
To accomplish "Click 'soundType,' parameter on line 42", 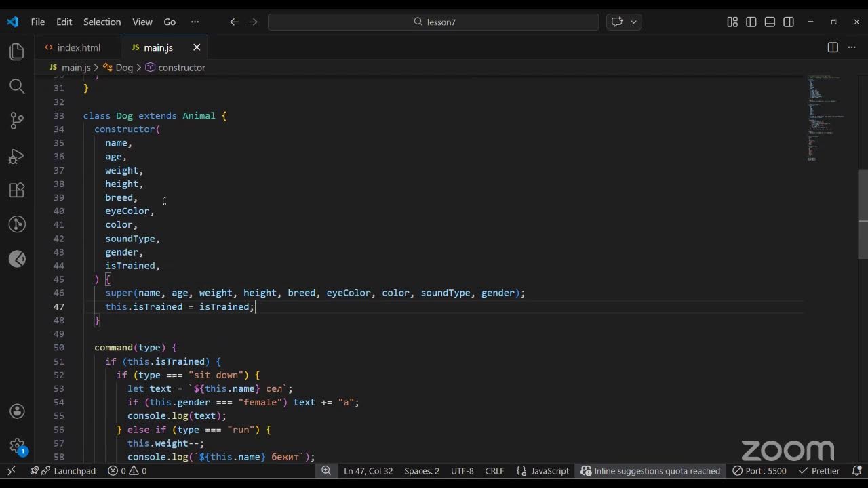I will [x=132, y=239].
